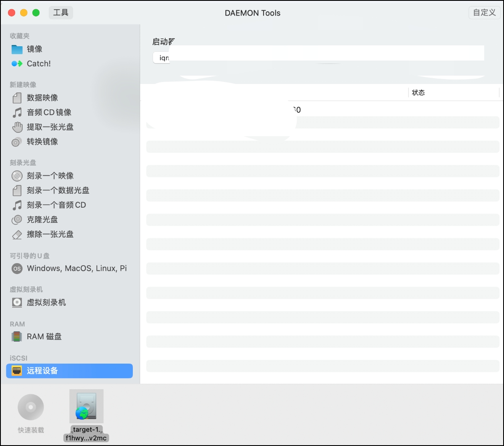
Task: Click the 快速装载 disc icon
Action: tap(31, 407)
